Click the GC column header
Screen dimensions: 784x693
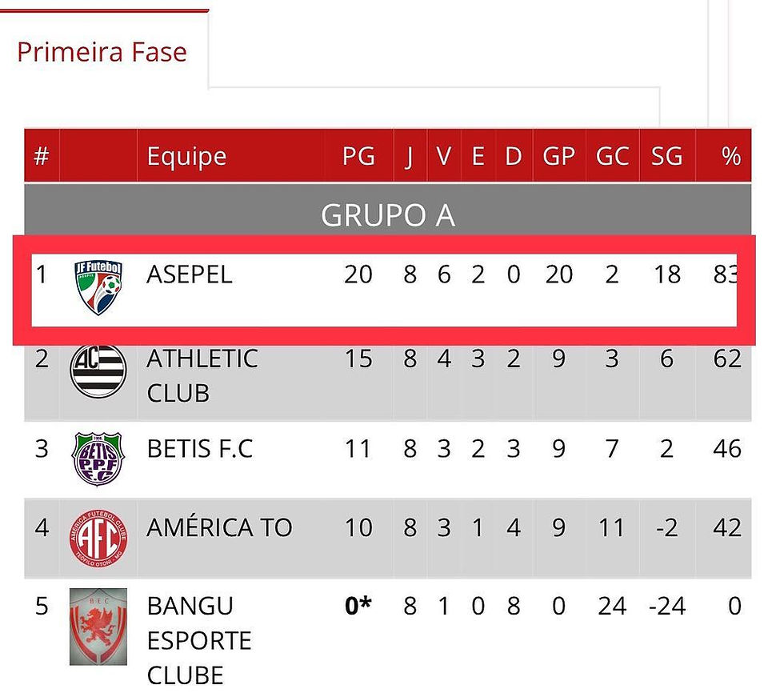[612, 156]
